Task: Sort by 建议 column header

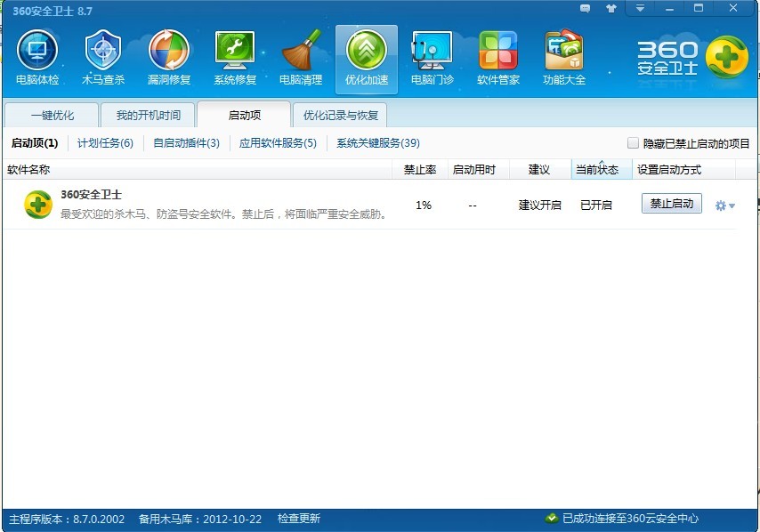Action: [x=539, y=170]
